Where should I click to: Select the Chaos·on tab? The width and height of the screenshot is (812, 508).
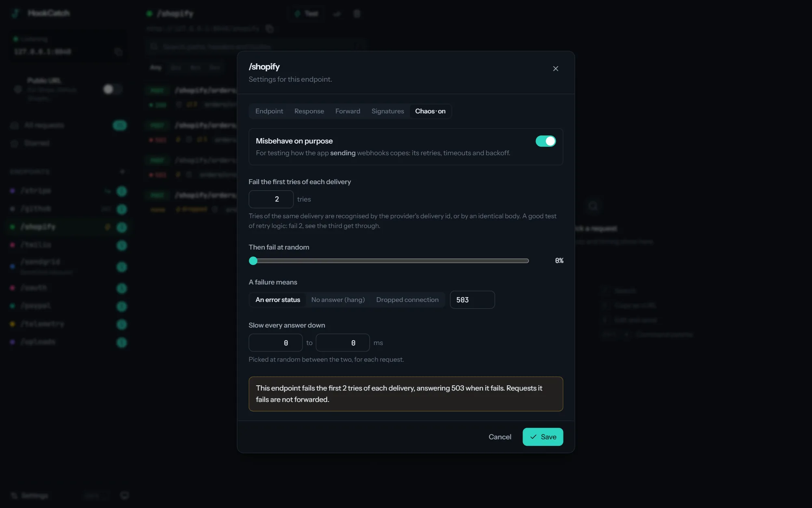430,111
